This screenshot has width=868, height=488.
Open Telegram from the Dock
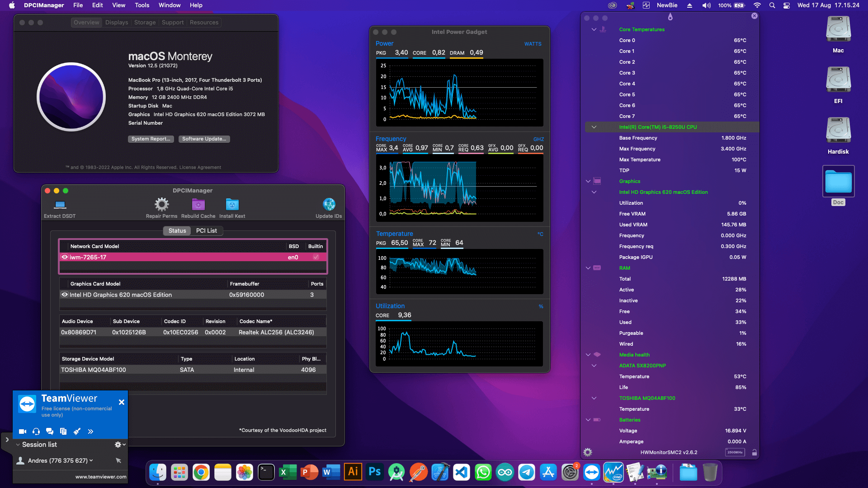click(x=527, y=473)
